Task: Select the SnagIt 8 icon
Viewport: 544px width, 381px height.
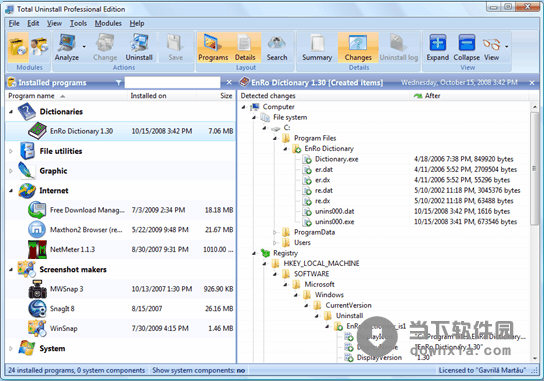Action: tap(37, 308)
